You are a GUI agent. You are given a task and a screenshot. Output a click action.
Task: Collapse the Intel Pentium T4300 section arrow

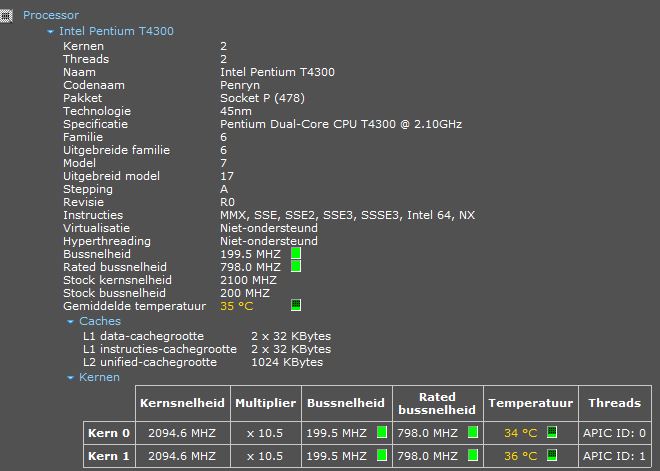coord(51,32)
